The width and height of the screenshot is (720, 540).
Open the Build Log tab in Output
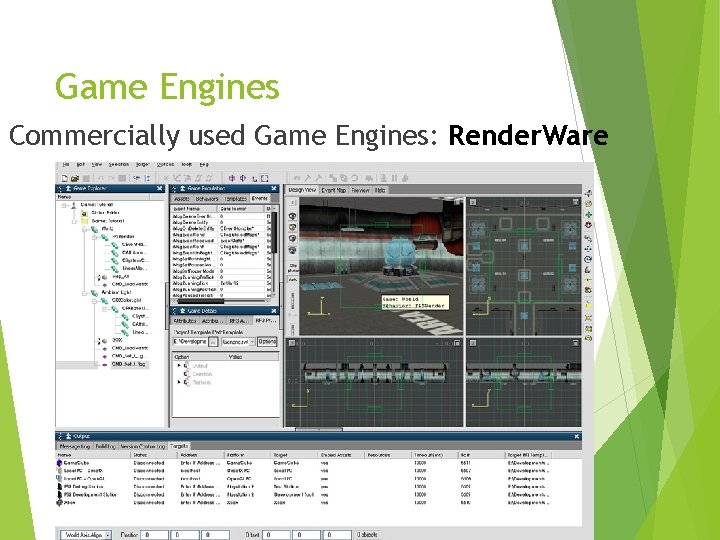click(105, 446)
